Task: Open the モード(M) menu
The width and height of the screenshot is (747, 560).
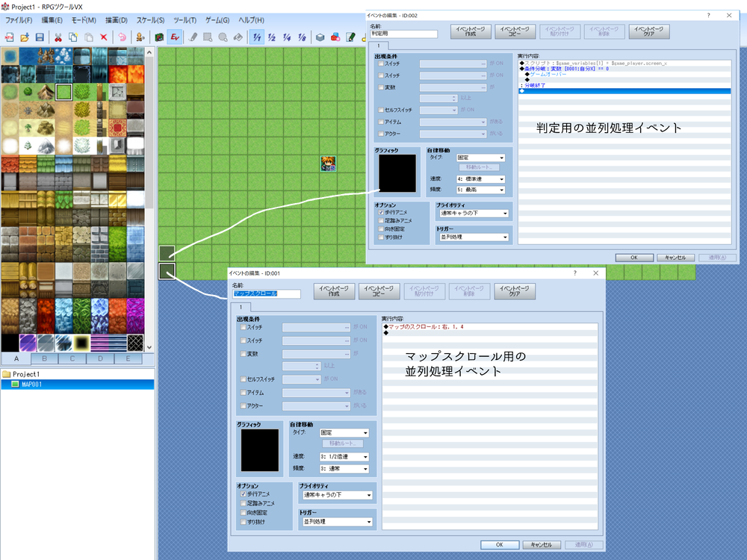Action: pyautogui.click(x=84, y=20)
